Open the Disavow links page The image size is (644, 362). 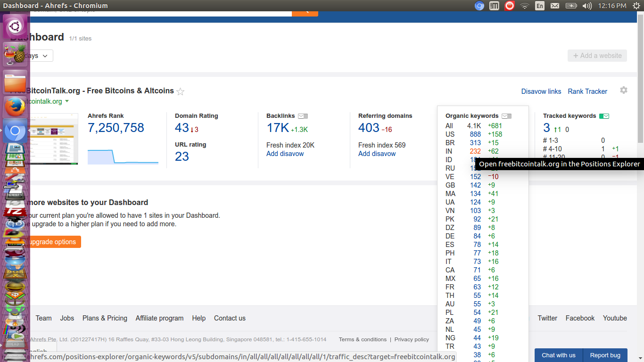click(x=541, y=91)
